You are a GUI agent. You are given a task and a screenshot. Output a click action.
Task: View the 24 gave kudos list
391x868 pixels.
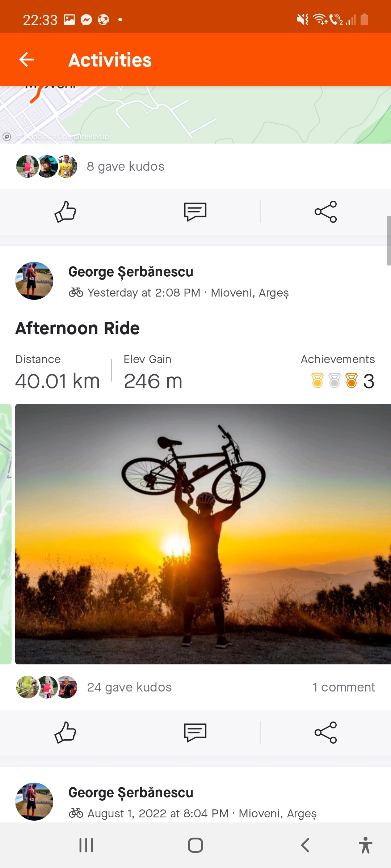pos(129,687)
